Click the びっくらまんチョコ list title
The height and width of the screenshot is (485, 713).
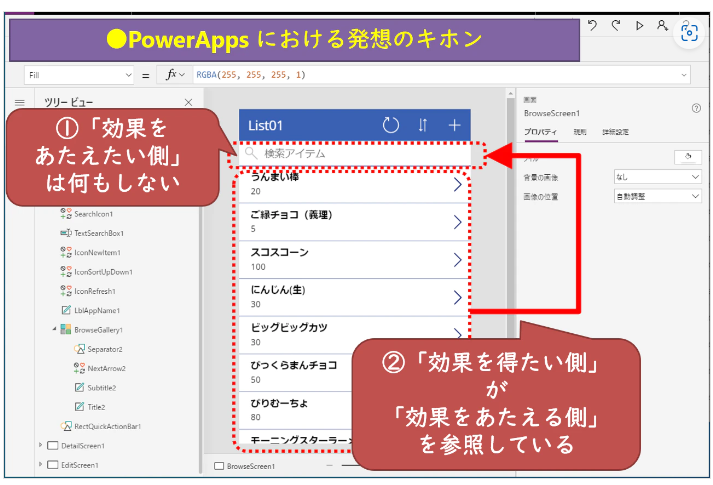pos(294,365)
